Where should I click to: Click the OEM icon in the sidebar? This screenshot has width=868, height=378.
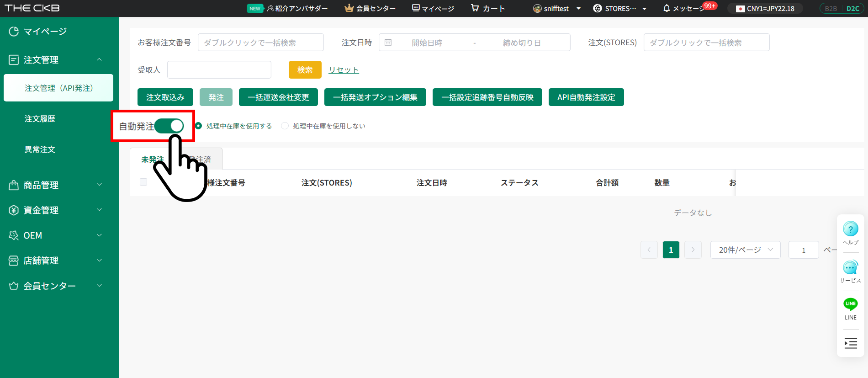pyautogui.click(x=14, y=235)
